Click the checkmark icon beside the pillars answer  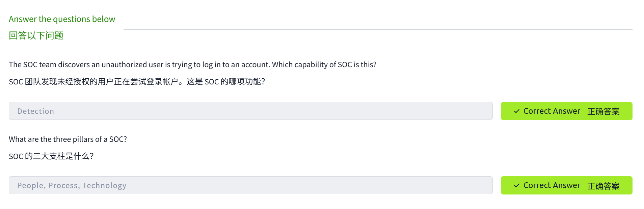pos(516,185)
